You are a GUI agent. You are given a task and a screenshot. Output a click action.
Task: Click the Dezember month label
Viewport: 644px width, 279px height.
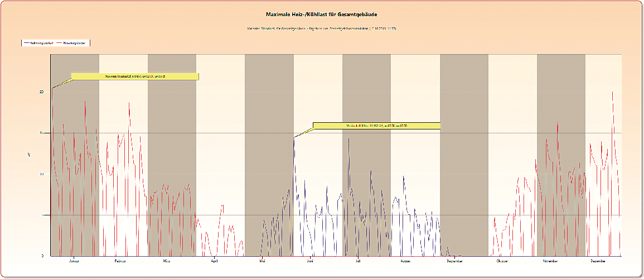(598, 261)
